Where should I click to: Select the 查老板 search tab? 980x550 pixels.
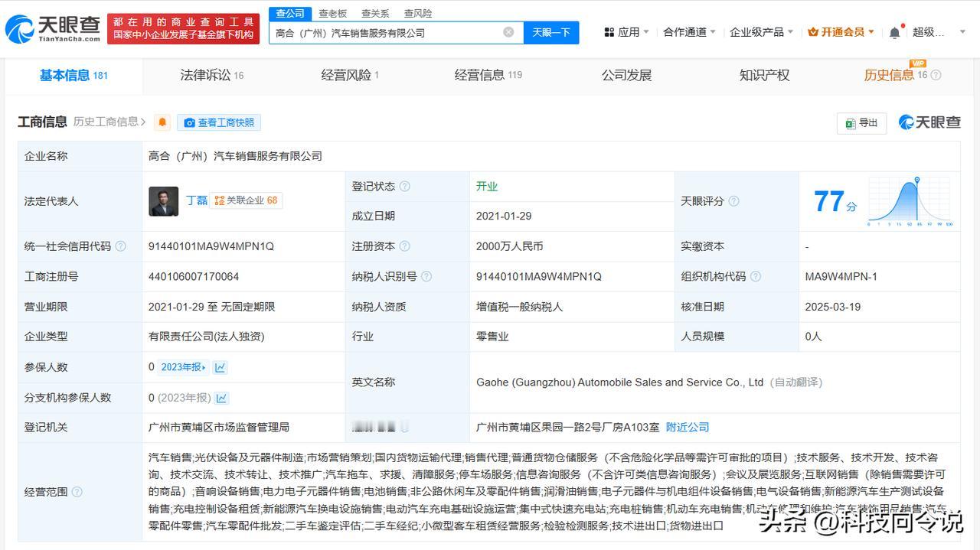tap(332, 13)
